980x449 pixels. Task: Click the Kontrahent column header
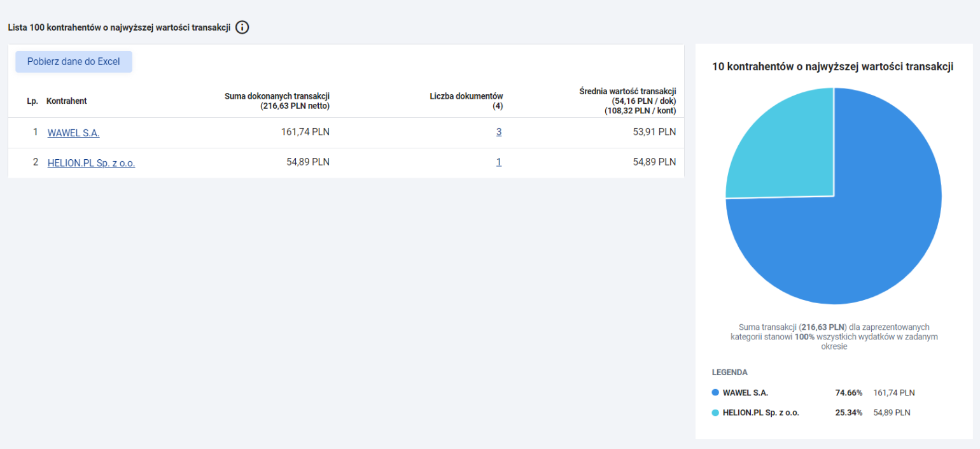(67, 101)
